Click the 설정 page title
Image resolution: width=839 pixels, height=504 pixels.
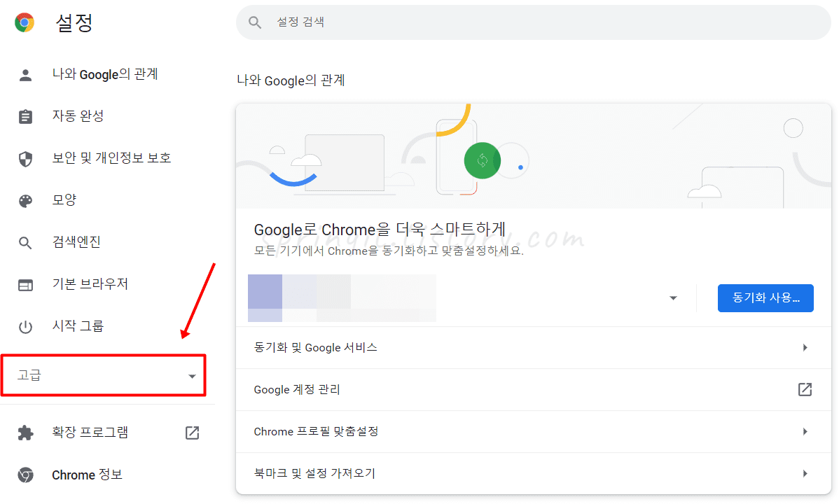pyautogui.click(x=74, y=22)
